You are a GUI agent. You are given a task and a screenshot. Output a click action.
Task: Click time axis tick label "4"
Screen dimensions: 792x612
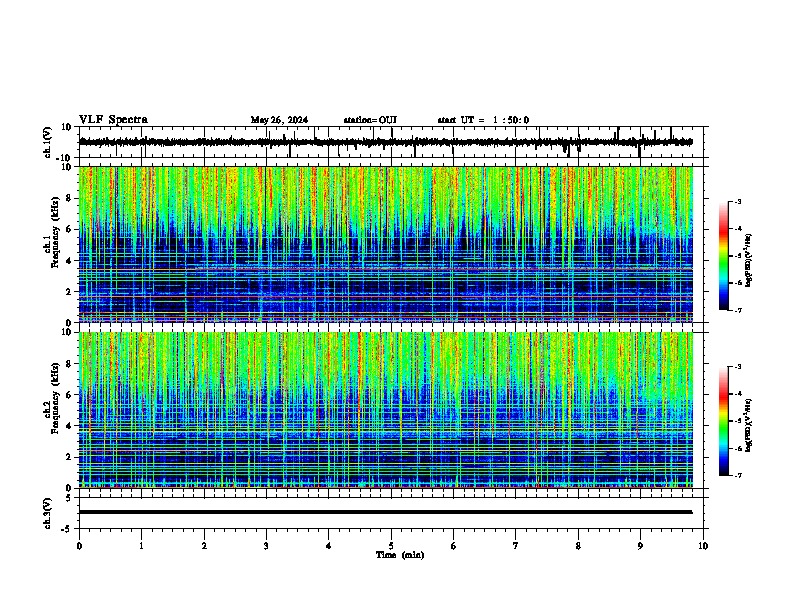tap(329, 546)
